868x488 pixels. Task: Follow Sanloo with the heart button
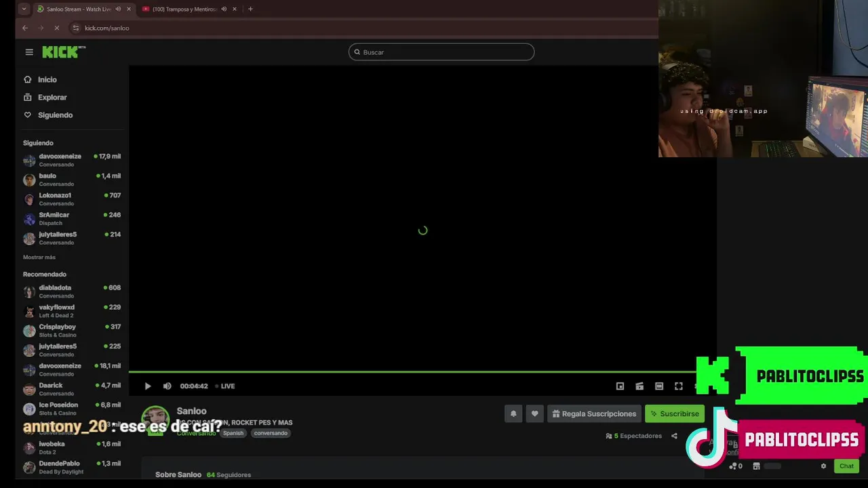[x=534, y=414]
